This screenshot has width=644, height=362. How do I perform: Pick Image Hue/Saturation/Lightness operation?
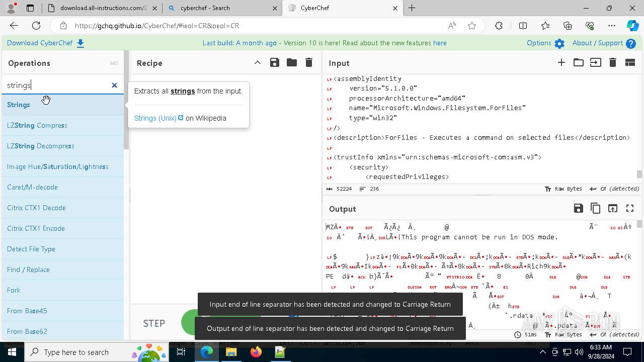63,166
